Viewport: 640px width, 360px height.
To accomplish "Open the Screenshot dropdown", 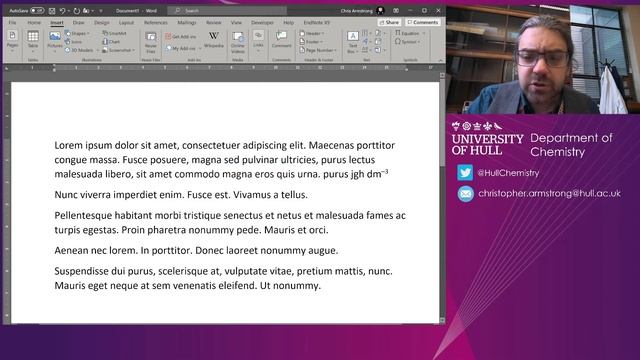I will pyautogui.click(x=118, y=50).
